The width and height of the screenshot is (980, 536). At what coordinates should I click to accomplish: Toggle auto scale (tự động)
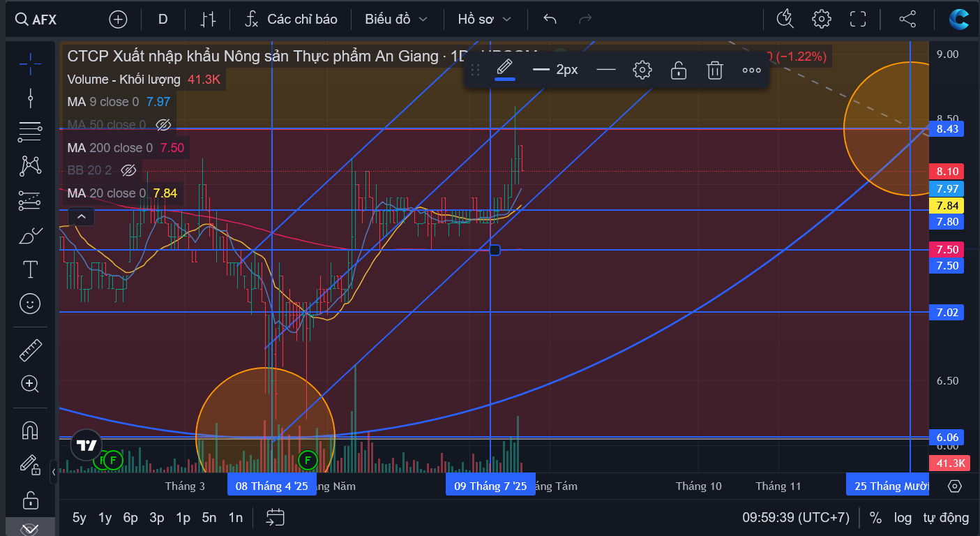946,517
